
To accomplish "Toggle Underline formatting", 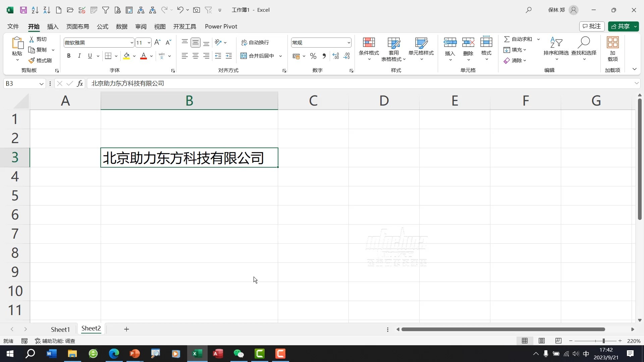I will click(90, 56).
